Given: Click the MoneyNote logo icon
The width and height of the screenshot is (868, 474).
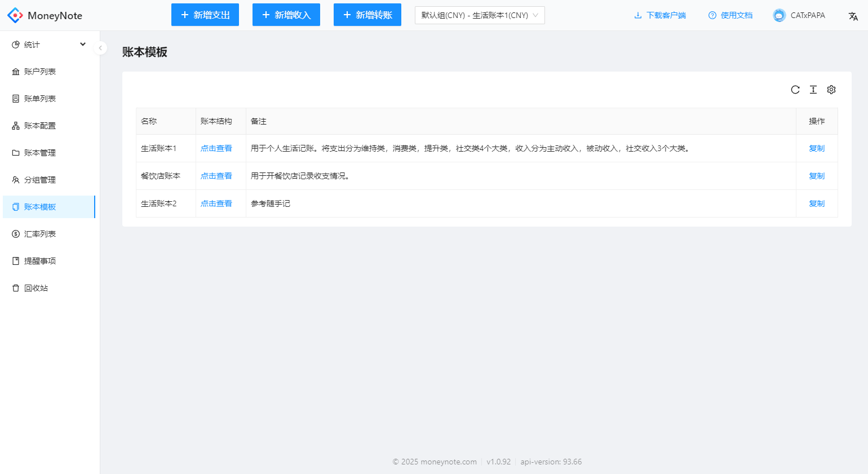Looking at the screenshot, I should point(15,15).
